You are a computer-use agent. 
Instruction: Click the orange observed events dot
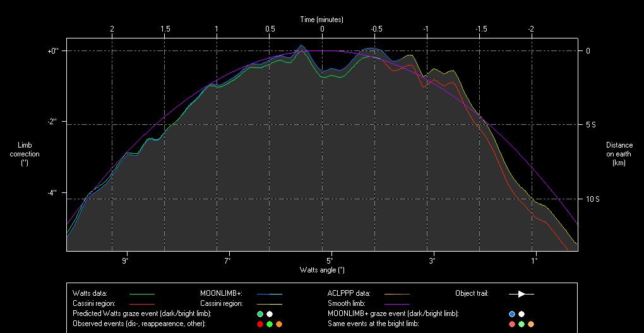279,324
